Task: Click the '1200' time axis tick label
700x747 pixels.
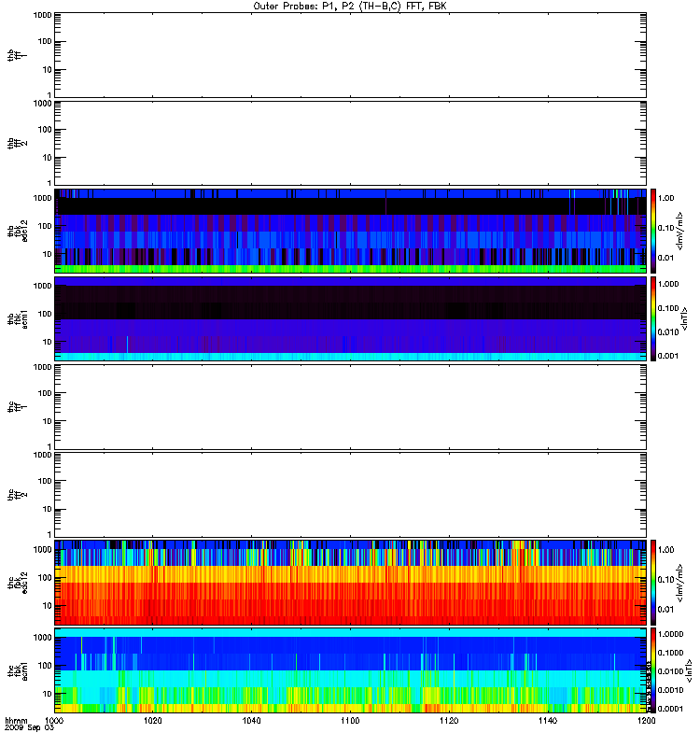Action: [x=646, y=721]
